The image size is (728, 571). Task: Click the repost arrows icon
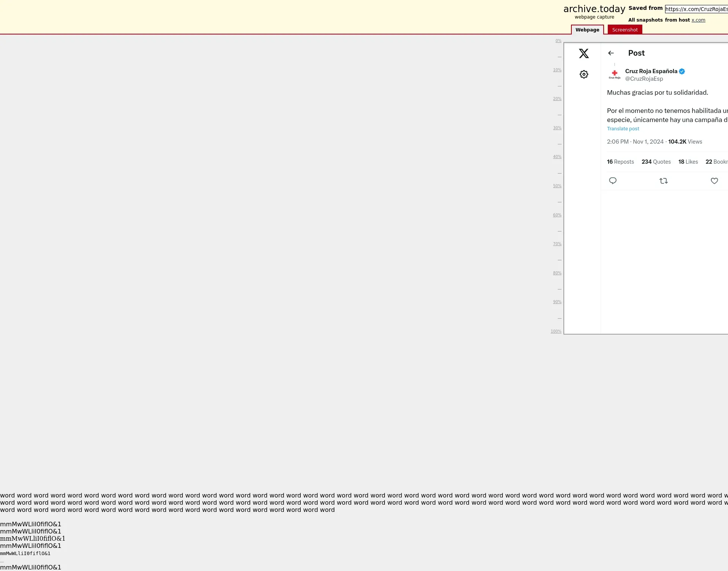point(664,181)
